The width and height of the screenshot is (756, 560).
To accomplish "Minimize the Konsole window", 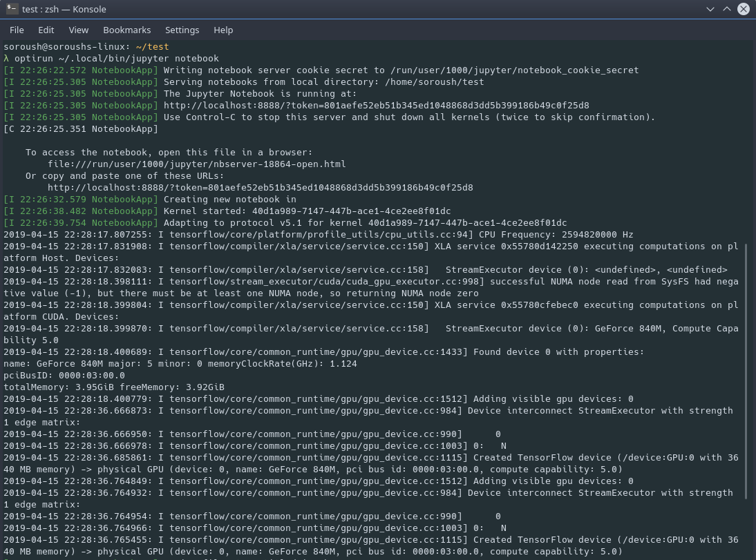I will pyautogui.click(x=710, y=9).
